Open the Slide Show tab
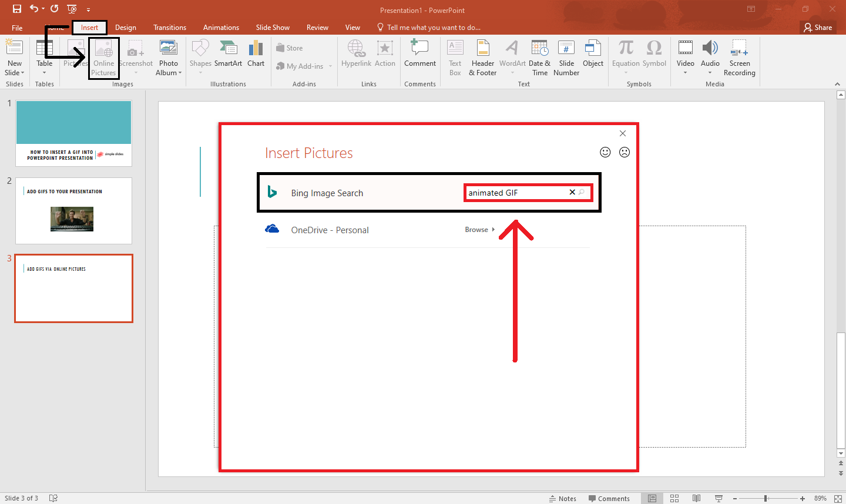Screen dimensions: 846x504 pyautogui.click(x=273, y=27)
